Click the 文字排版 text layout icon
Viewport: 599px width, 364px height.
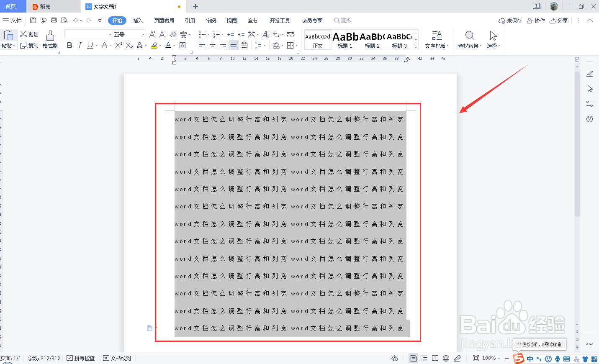[437, 36]
